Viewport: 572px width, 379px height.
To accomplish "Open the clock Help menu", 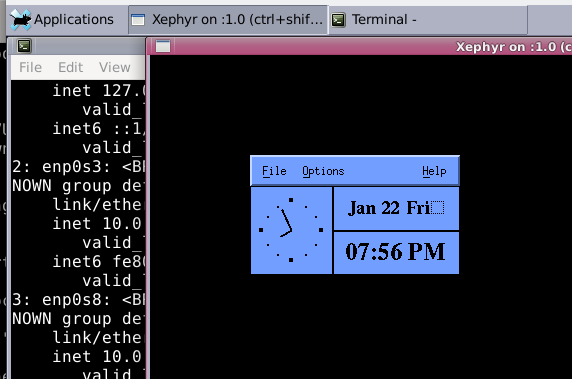I will coord(434,171).
